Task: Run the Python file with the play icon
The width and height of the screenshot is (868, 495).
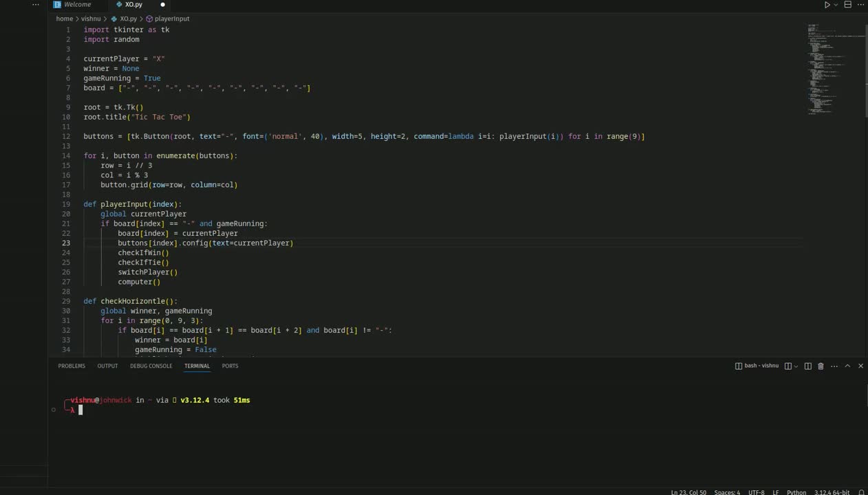Action: pyautogui.click(x=827, y=5)
